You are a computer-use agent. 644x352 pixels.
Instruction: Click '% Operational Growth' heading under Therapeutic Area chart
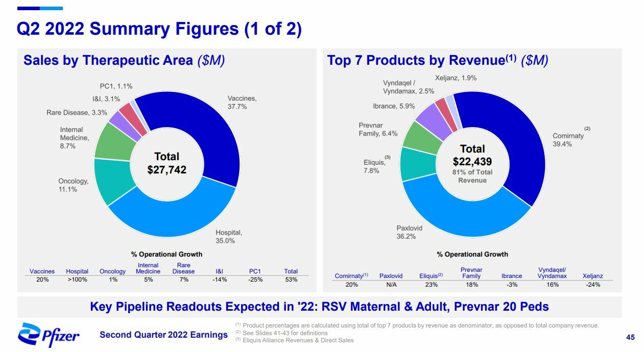click(x=167, y=254)
